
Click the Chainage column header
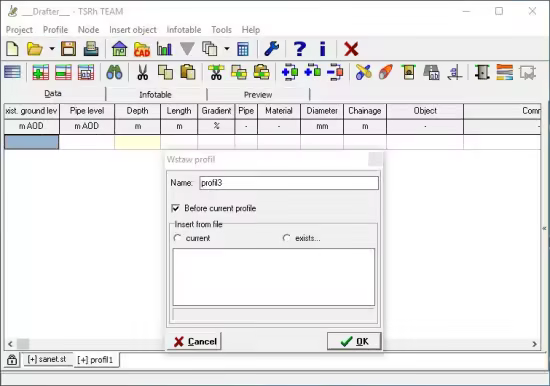point(365,111)
